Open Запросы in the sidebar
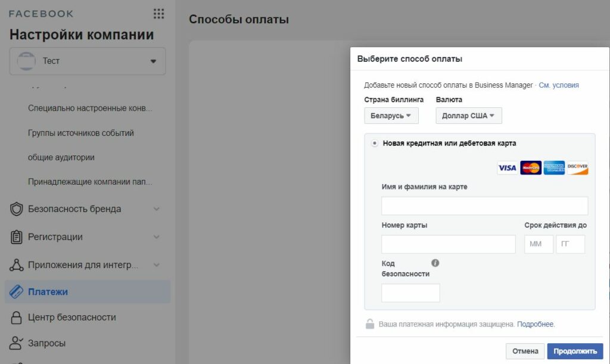The height and width of the screenshot is (364, 610). tap(46, 343)
